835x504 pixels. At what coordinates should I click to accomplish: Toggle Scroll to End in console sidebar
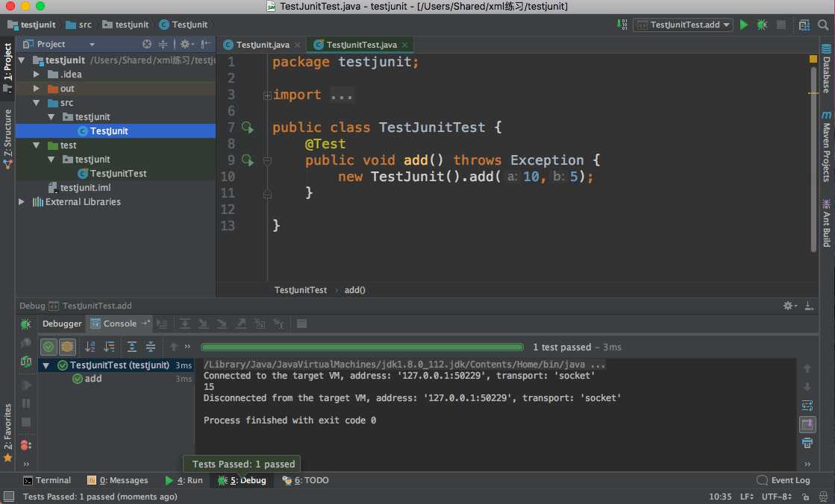click(x=807, y=424)
